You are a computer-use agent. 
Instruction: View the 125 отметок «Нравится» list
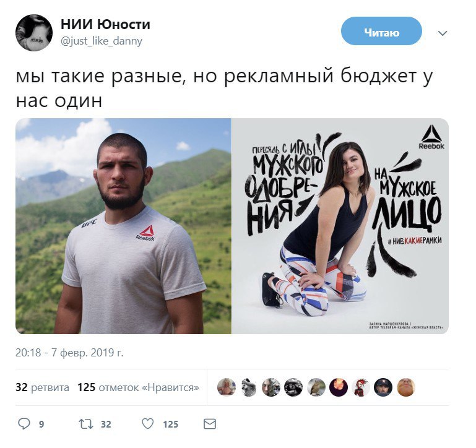138,387
